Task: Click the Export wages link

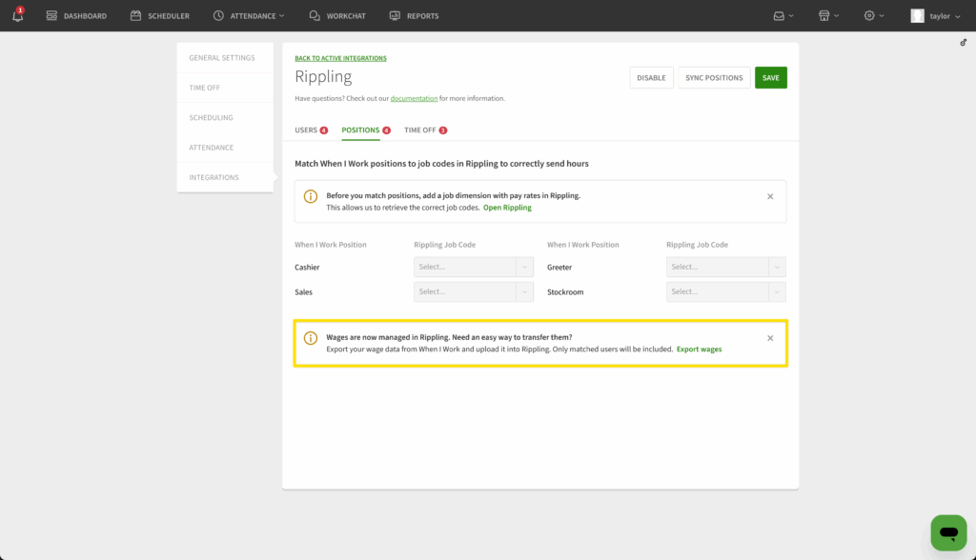Action: (699, 350)
